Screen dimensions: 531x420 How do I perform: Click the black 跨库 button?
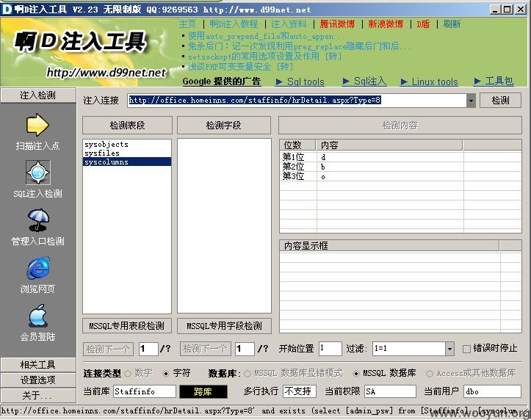coord(203,391)
